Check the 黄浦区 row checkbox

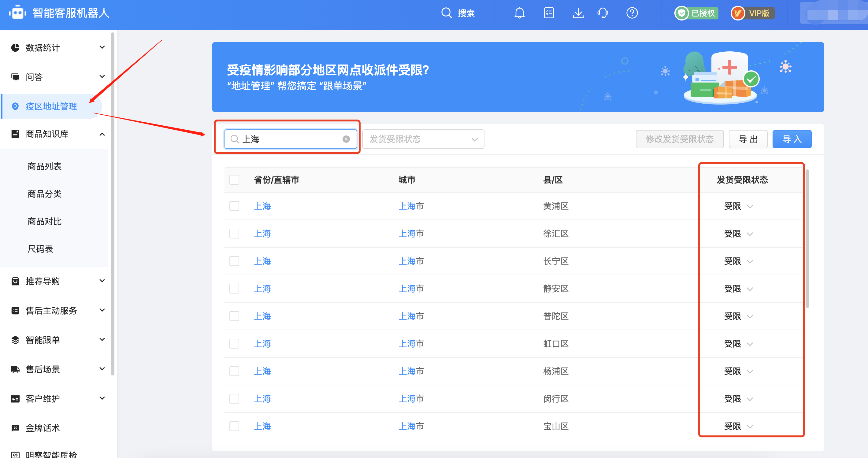(234, 206)
